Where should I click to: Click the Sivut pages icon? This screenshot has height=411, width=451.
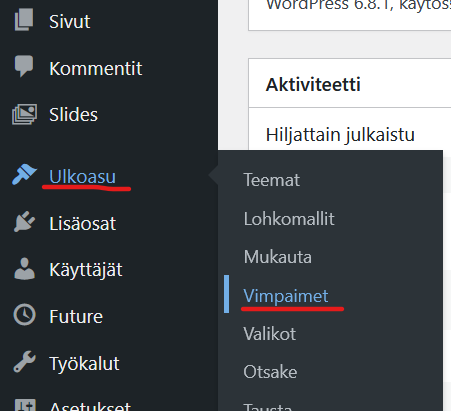(x=24, y=20)
